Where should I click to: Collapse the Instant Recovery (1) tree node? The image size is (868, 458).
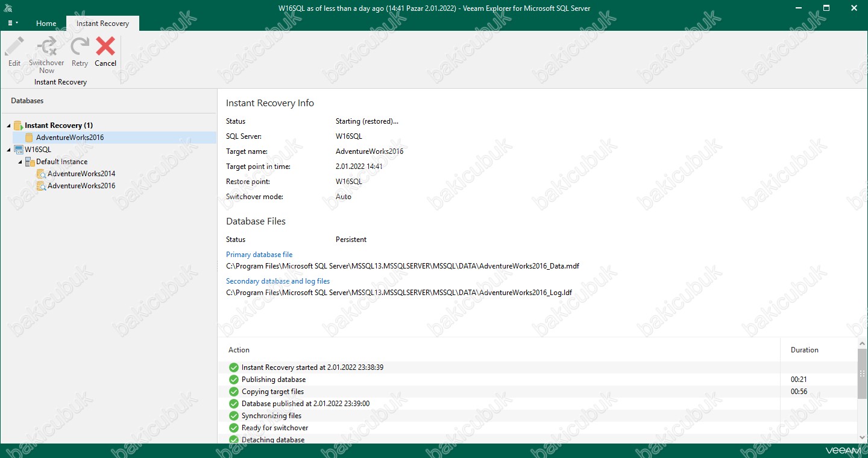[x=9, y=126]
